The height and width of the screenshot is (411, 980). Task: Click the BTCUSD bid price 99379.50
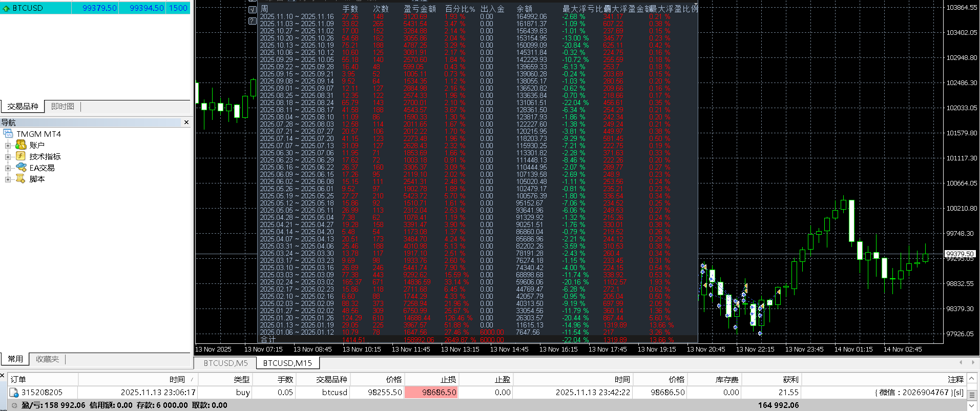(x=99, y=8)
